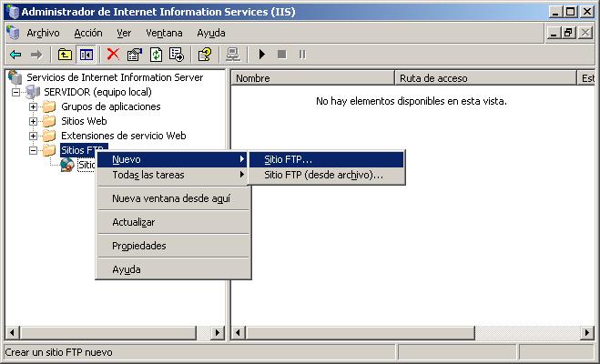Choose Actualizar in the context menu
The width and height of the screenshot is (600, 364).
pyautogui.click(x=173, y=222)
